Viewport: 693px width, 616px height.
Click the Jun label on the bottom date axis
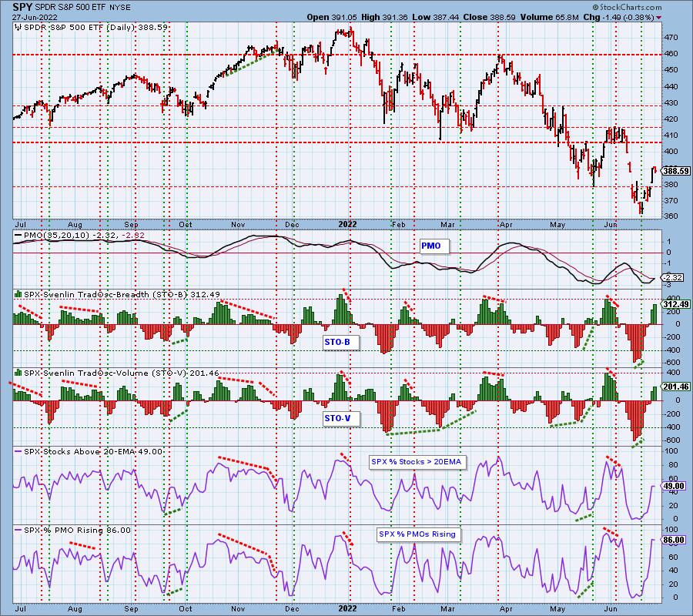click(x=611, y=608)
